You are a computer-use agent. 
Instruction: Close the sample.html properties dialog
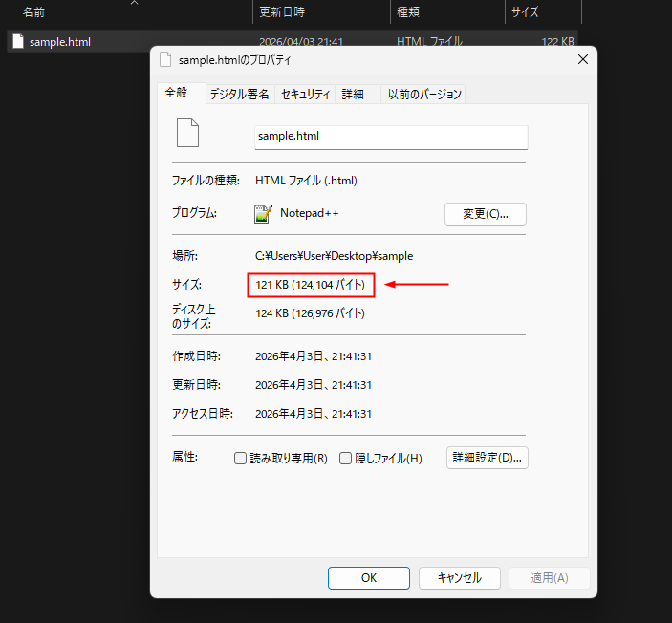pos(583,59)
